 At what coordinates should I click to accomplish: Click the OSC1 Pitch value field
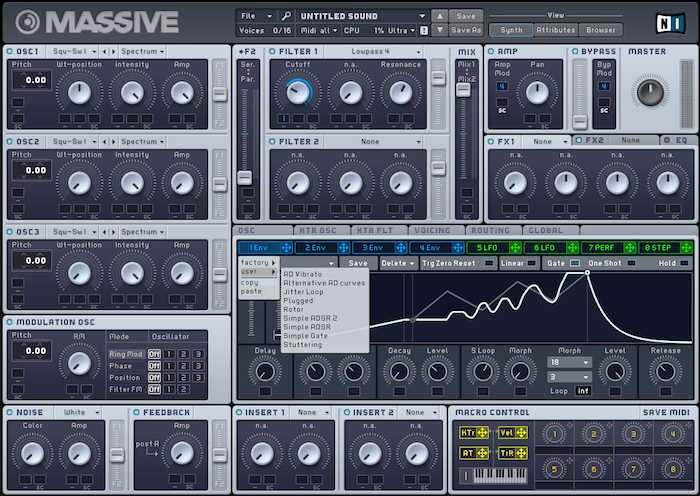click(x=32, y=80)
